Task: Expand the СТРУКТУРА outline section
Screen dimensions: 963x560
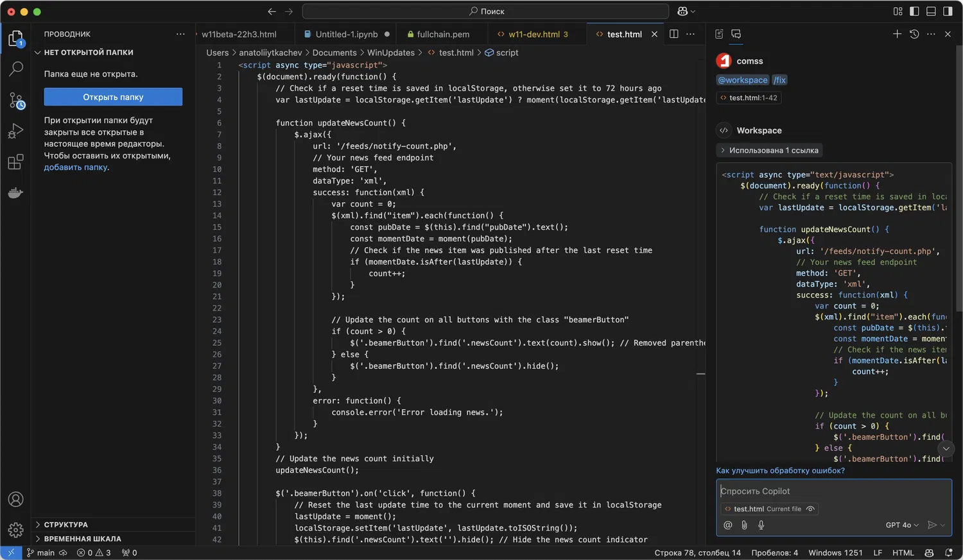Action: 65,525
